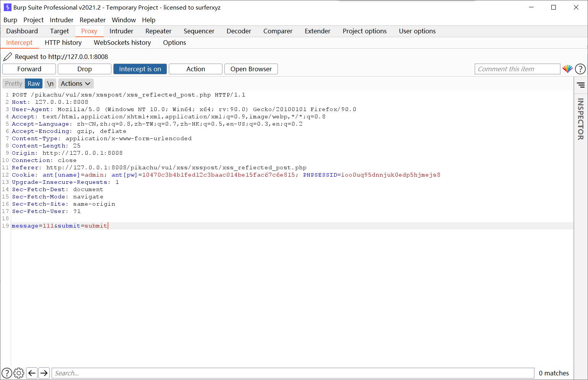
Task: Click the help icon in the top right corner
Action: [x=580, y=69]
